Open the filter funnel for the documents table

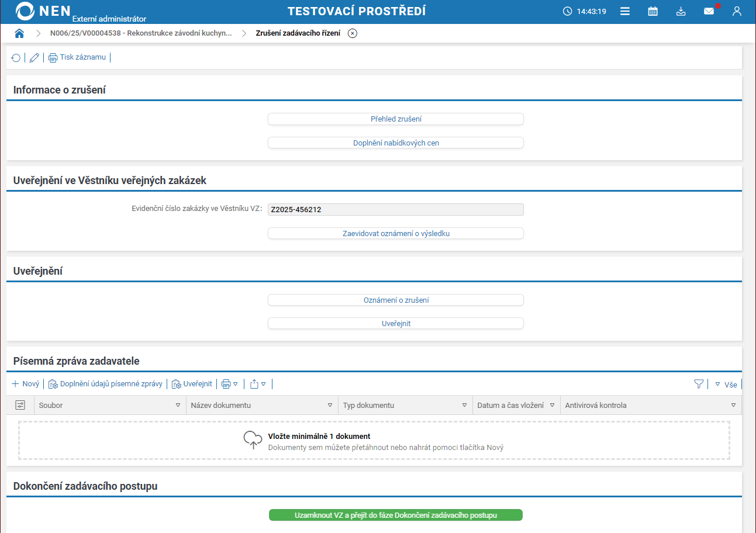(x=699, y=384)
